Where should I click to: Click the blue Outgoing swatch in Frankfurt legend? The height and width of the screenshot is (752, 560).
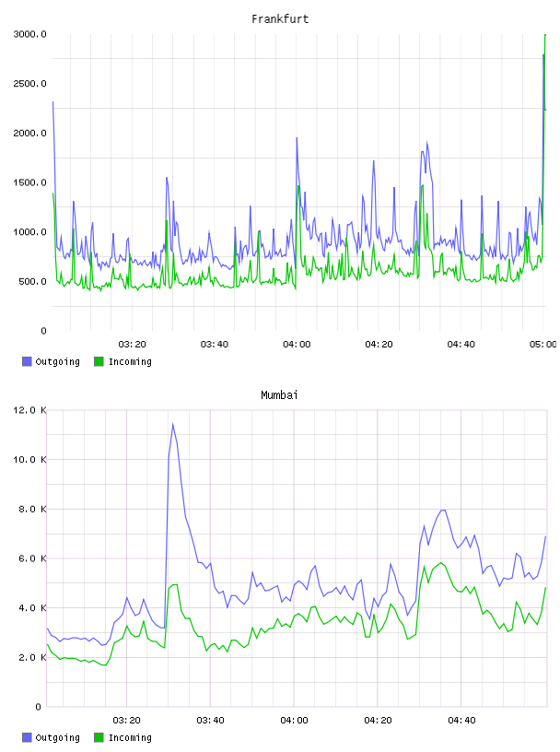pyautogui.click(x=27, y=361)
